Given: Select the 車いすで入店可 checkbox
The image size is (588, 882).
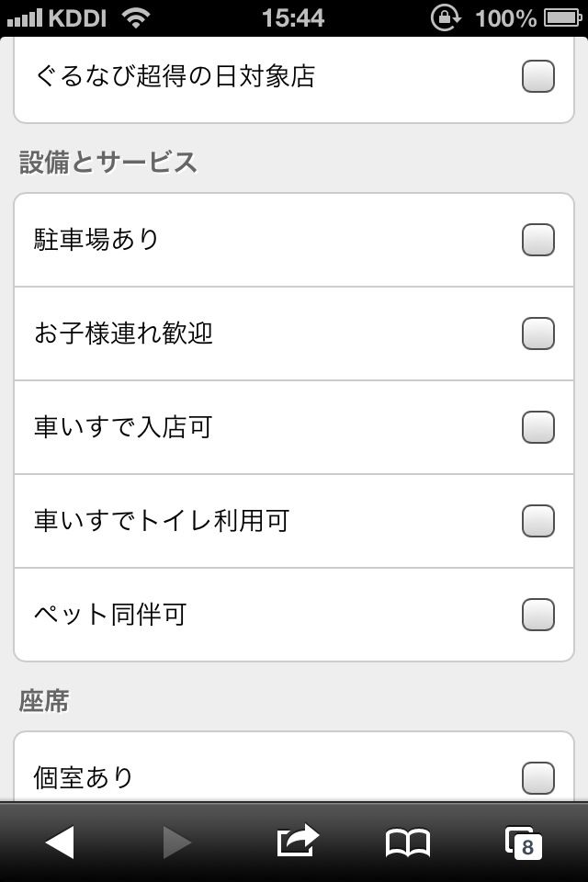Looking at the screenshot, I should coord(538,427).
